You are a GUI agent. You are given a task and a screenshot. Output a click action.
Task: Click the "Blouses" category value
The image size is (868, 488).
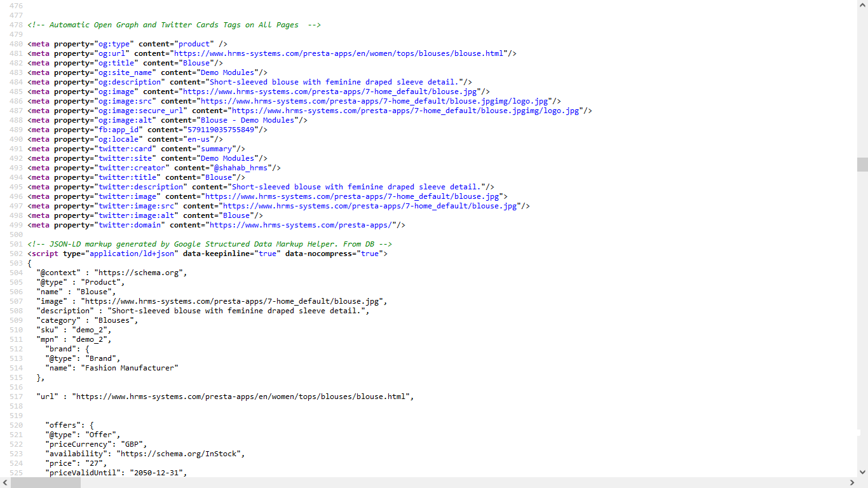[115, 320]
